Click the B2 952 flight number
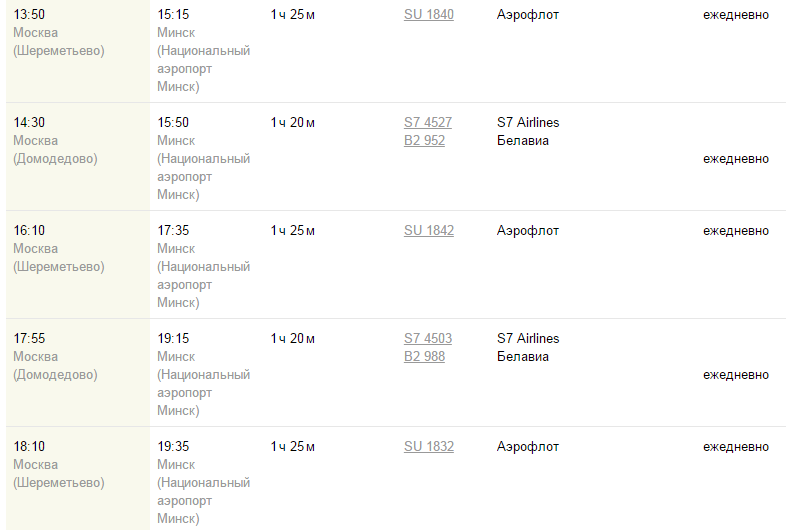 [x=425, y=141]
